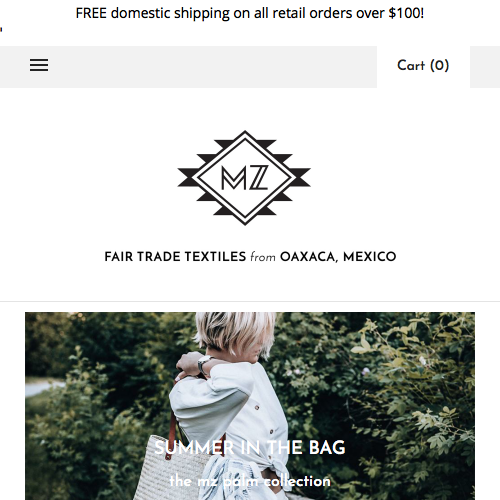Open the Cart (0) link
The image size is (500, 500).
423,65
